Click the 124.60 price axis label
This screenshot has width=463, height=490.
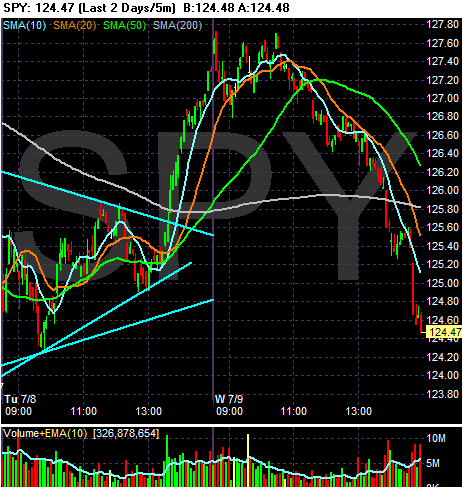[442, 320]
